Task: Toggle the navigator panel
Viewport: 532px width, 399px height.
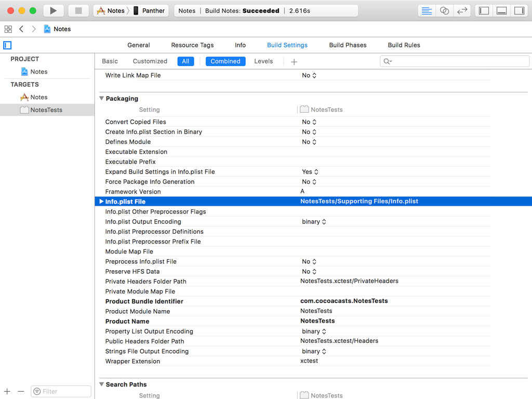Action: click(x=484, y=11)
